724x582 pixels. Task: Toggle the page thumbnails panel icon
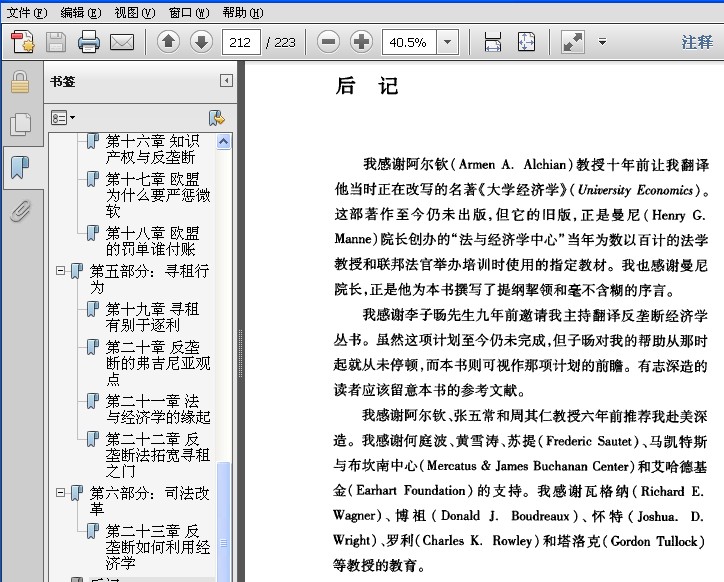pyautogui.click(x=20, y=124)
